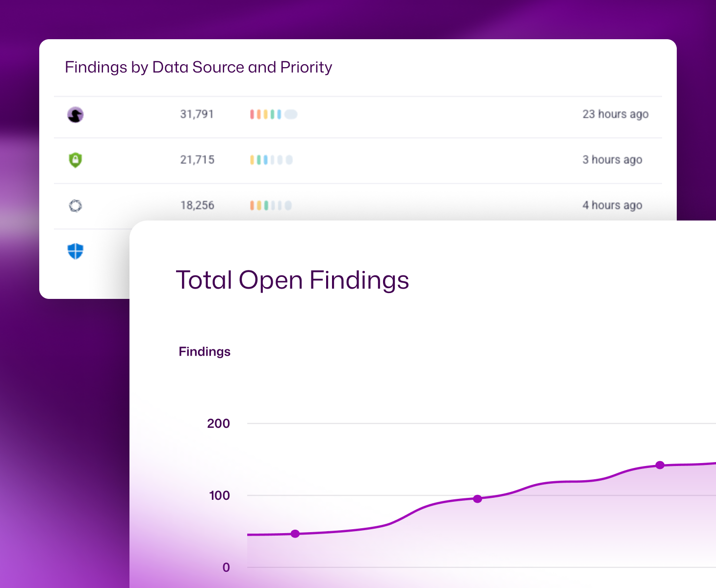Click the first data point on the chart
The height and width of the screenshot is (588, 716).
coord(295,534)
